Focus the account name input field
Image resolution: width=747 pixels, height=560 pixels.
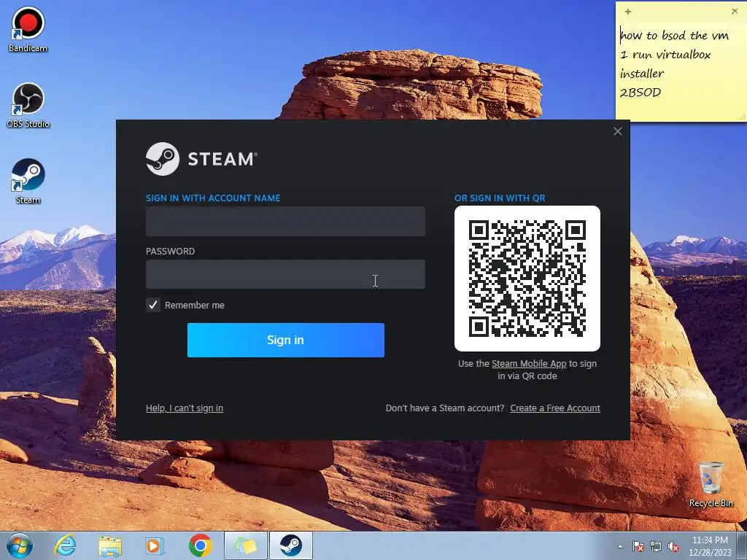click(x=285, y=221)
